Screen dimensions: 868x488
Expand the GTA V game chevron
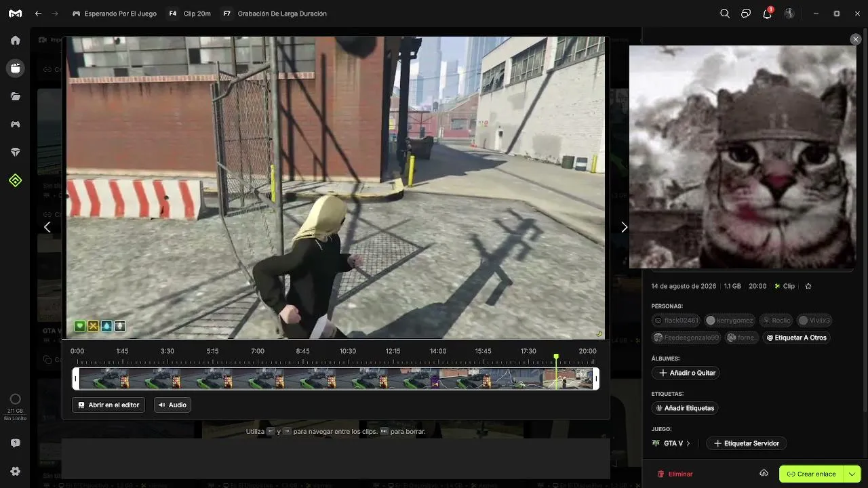[688, 443]
